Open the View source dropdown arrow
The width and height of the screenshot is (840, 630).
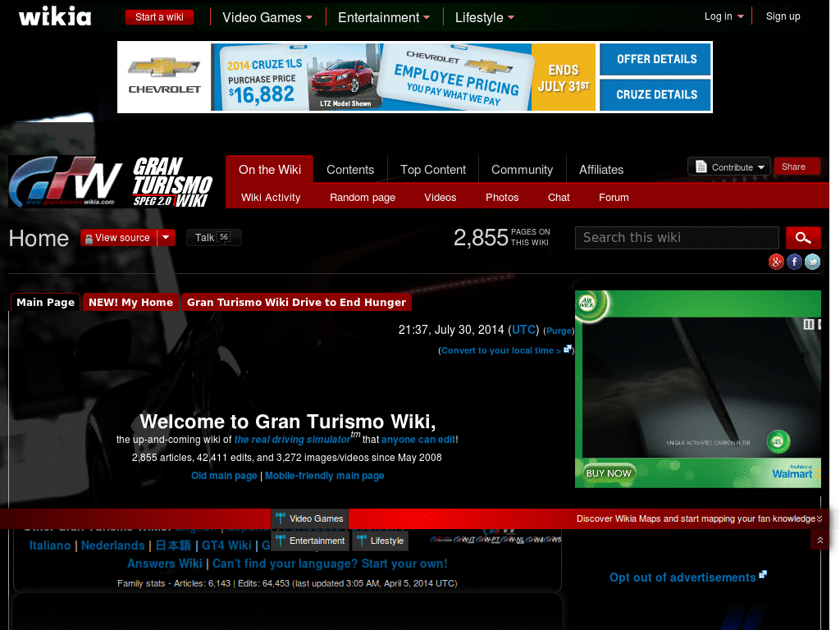(166, 237)
